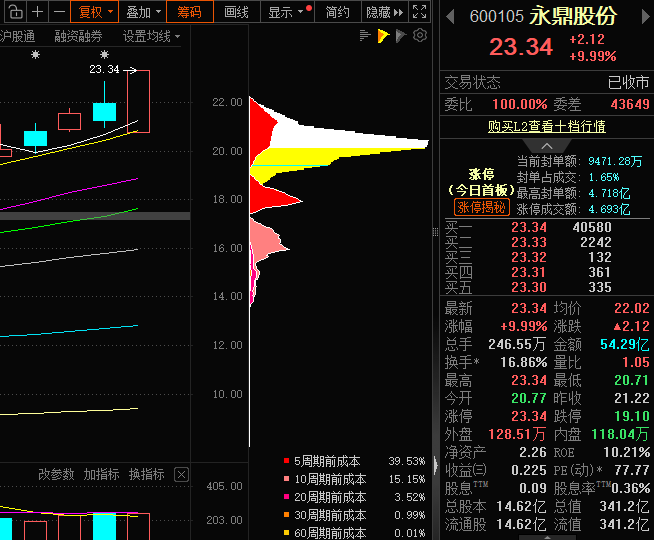The image size is (654, 540).
Task: Open chip distribution settings gear
Action: (x=420, y=35)
